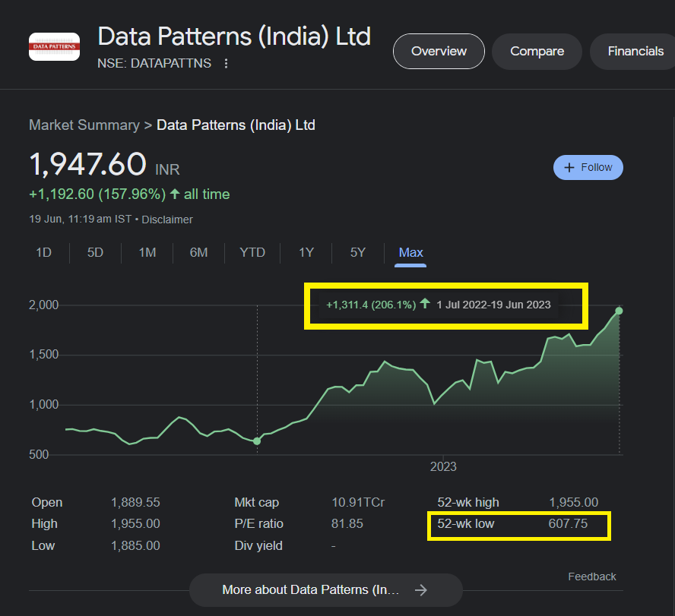This screenshot has width=675, height=616.
Task: Click the Div yield label
Action: (x=258, y=545)
